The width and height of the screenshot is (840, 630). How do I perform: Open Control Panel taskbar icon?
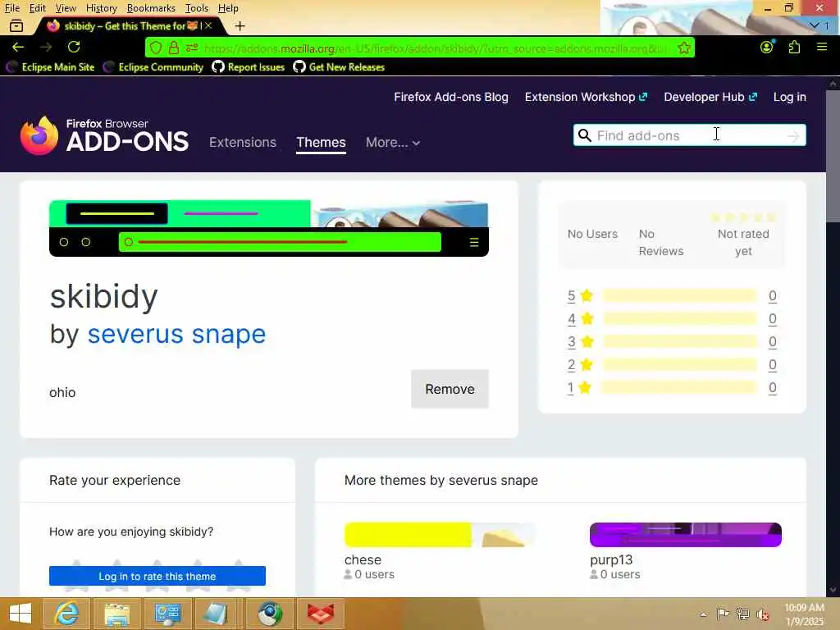click(167, 614)
